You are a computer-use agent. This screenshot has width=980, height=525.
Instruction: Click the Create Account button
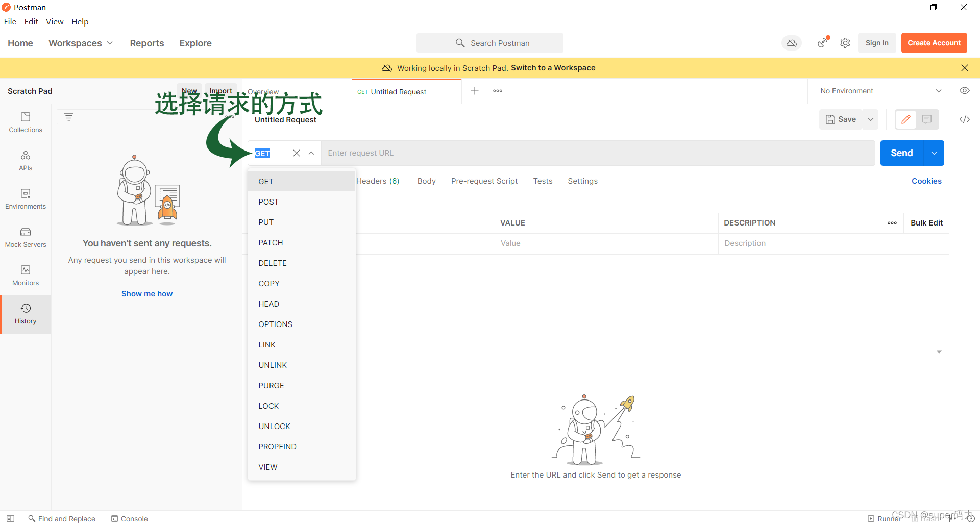point(934,43)
